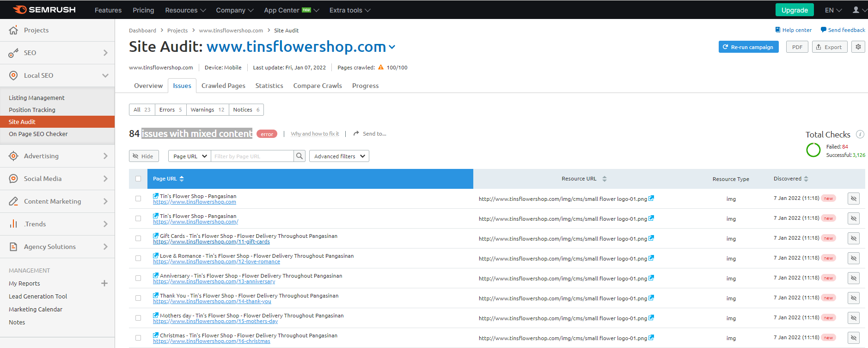Filter issues by Warnings 12
This screenshot has height=348, width=868.
(x=208, y=110)
